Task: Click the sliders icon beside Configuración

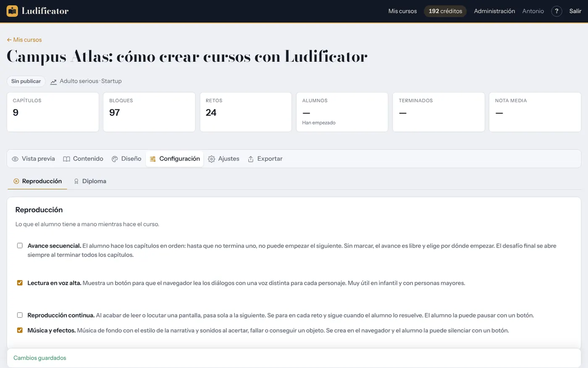Action: pos(153,159)
